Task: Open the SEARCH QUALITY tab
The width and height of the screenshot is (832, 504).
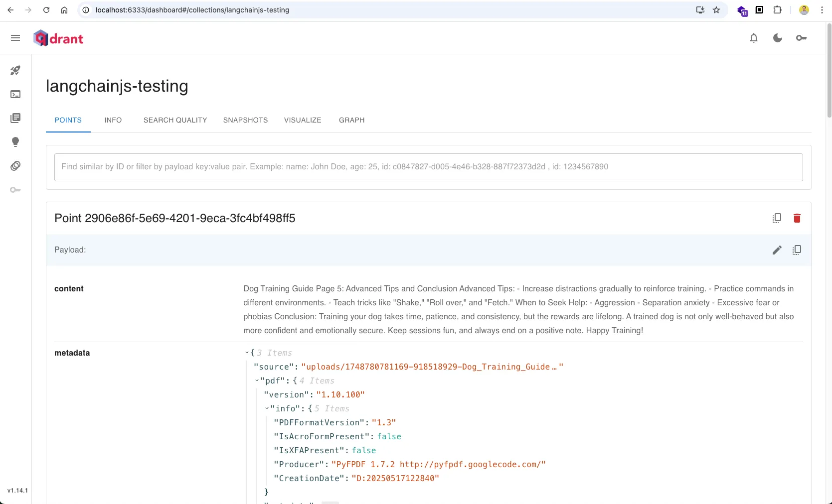Action: tap(175, 120)
